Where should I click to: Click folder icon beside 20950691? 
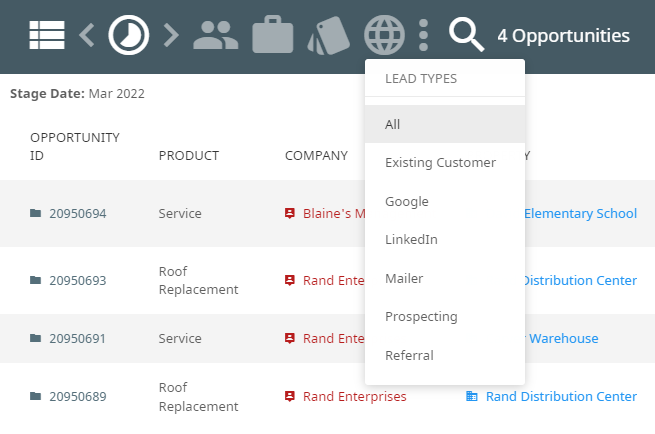(x=36, y=338)
